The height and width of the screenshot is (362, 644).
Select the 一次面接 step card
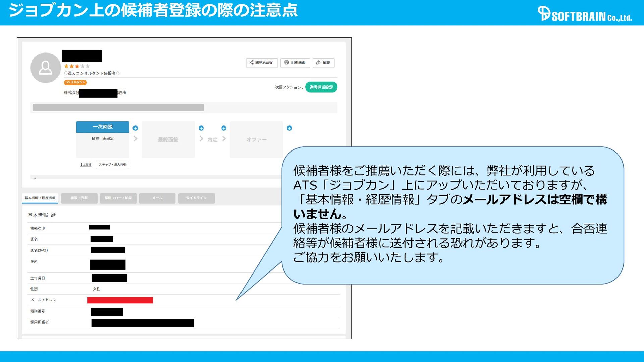click(x=103, y=139)
